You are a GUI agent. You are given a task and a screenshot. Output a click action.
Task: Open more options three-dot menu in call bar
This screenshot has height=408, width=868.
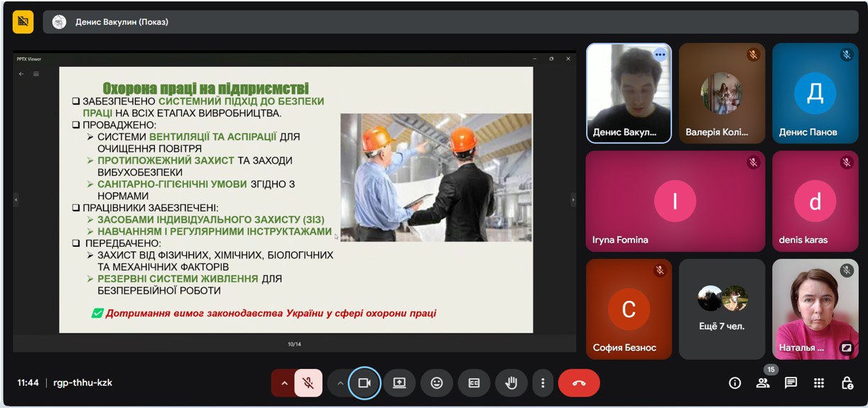543,383
